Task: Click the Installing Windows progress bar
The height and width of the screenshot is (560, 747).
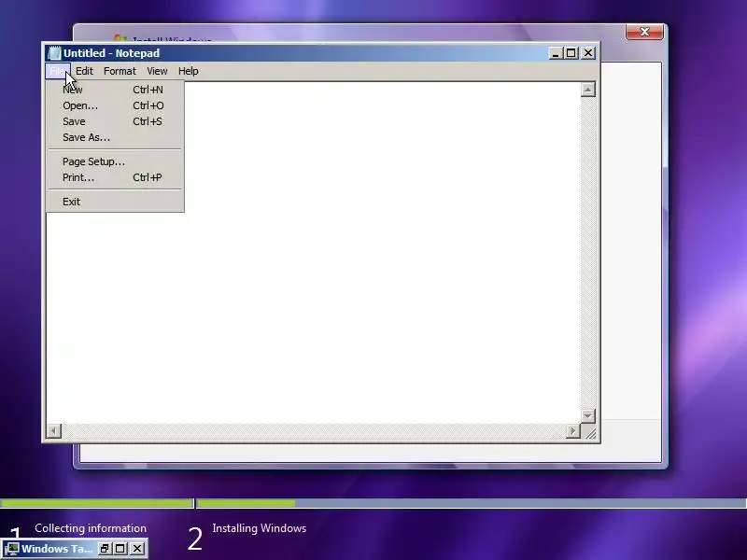Action: (x=472, y=503)
